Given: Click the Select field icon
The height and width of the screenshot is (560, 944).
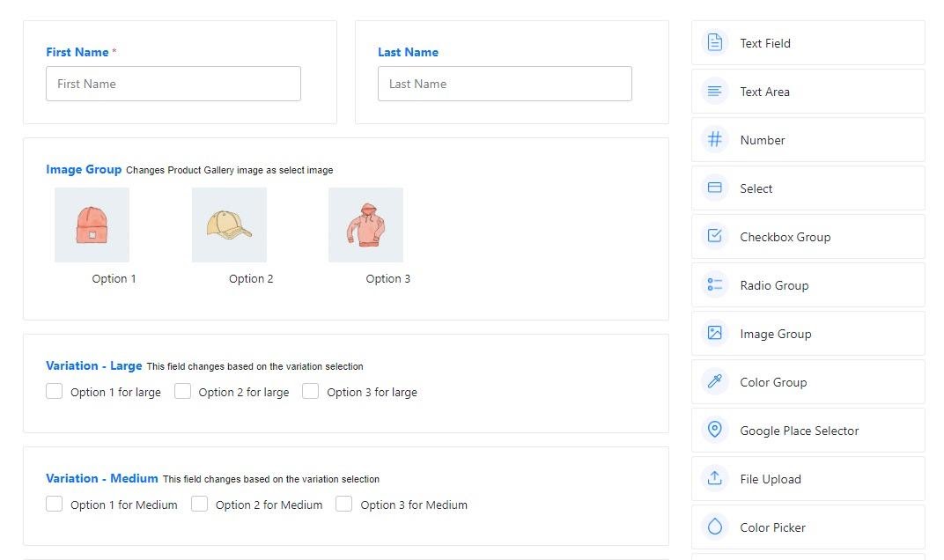Looking at the screenshot, I should 715,188.
